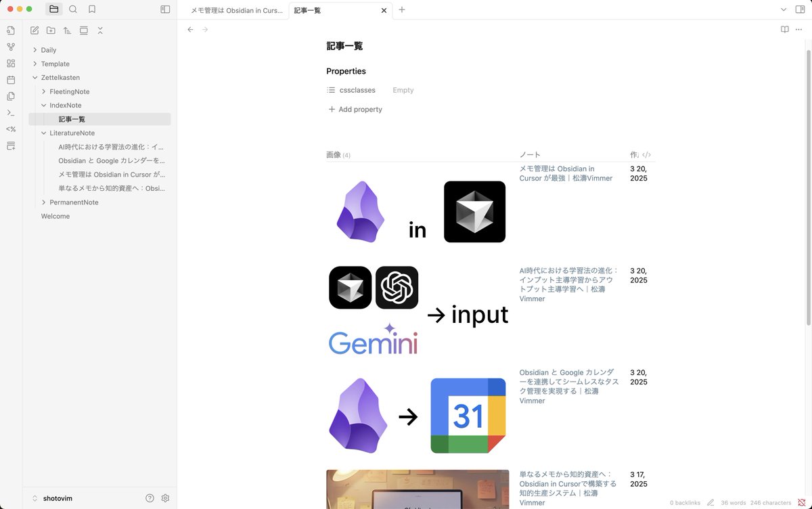Click the cssclasses property list icon
Image resolution: width=812 pixels, height=509 pixels.
pyautogui.click(x=331, y=90)
